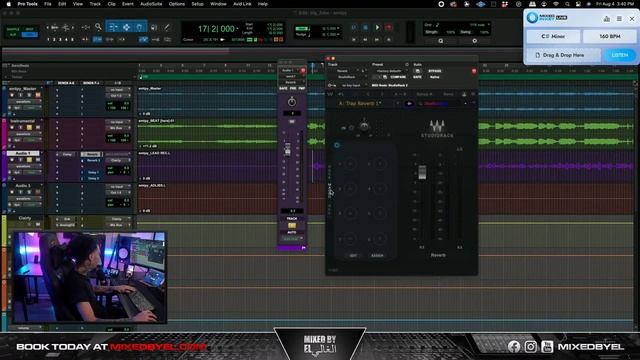The image size is (640, 360).
Task: Select memory location number 1
Action: tap(49, 40)
